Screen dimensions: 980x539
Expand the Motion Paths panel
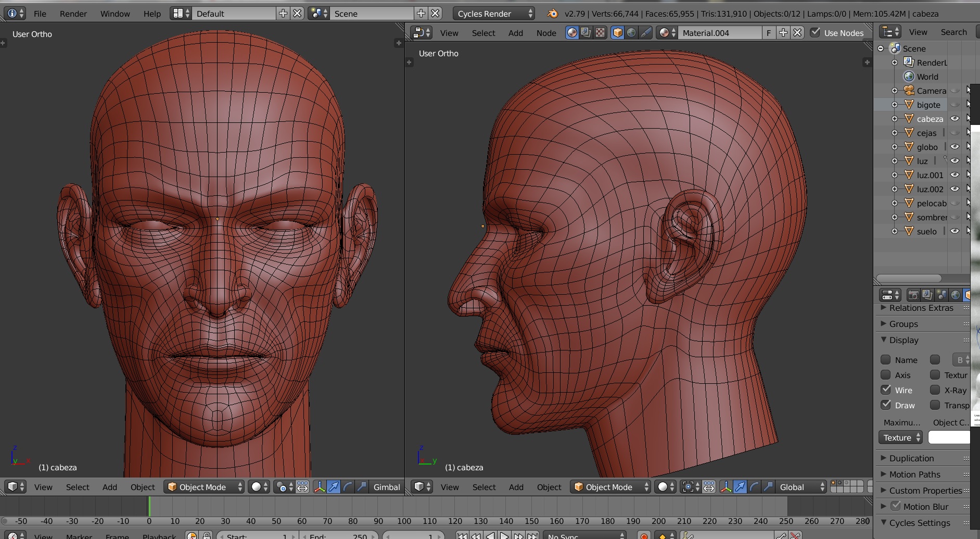[x=914, y=474]
